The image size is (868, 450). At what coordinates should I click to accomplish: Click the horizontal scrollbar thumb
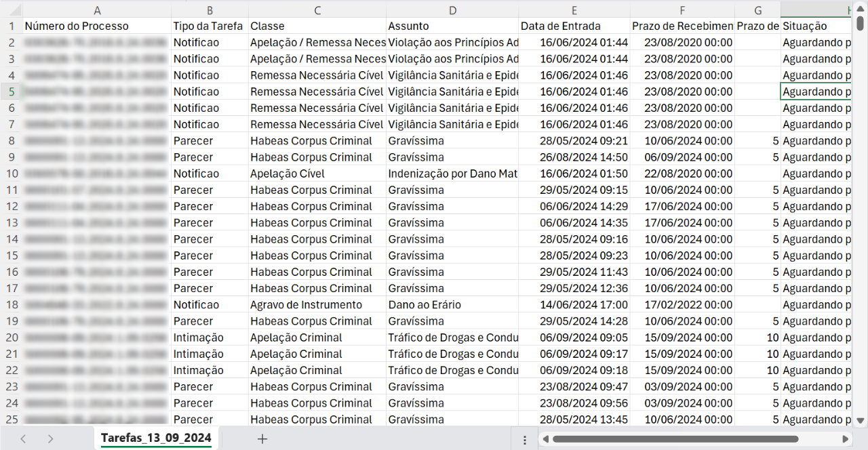[675, 439]
